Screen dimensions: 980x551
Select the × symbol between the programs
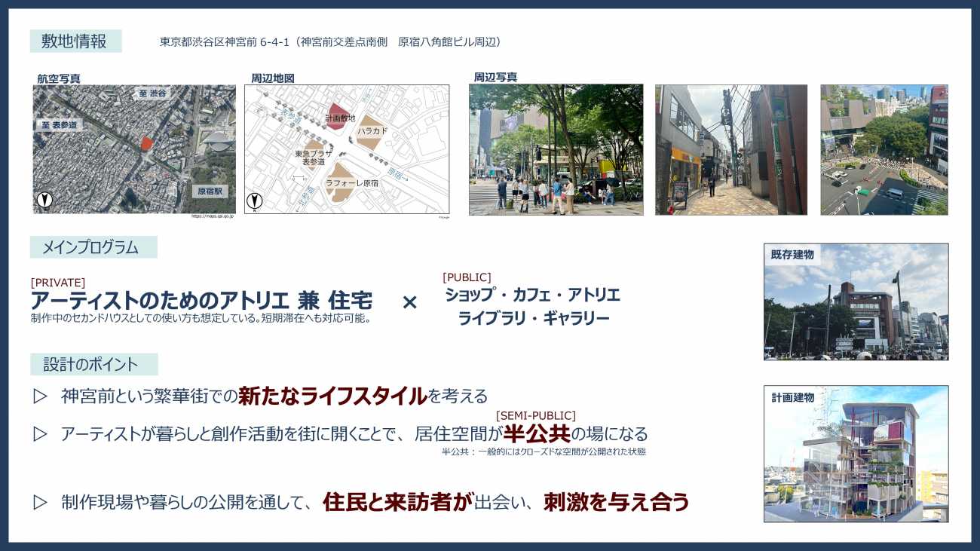pos(409,302)
